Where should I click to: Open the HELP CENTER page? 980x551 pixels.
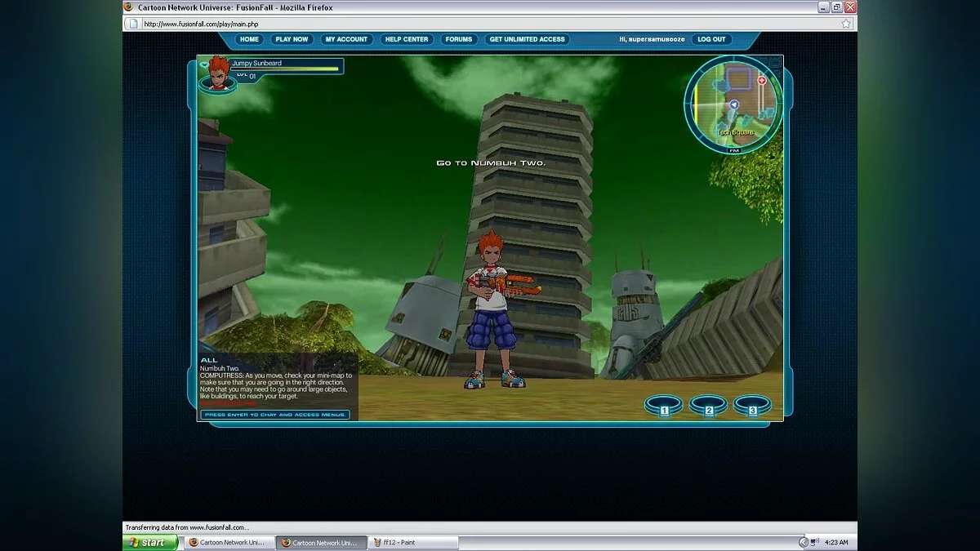(407, 39)
